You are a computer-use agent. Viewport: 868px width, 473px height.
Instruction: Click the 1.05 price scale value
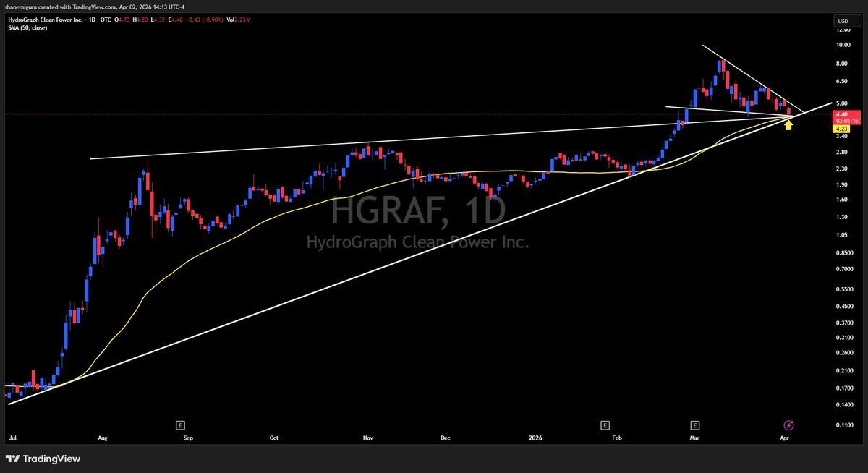click(x=843, y=235)
